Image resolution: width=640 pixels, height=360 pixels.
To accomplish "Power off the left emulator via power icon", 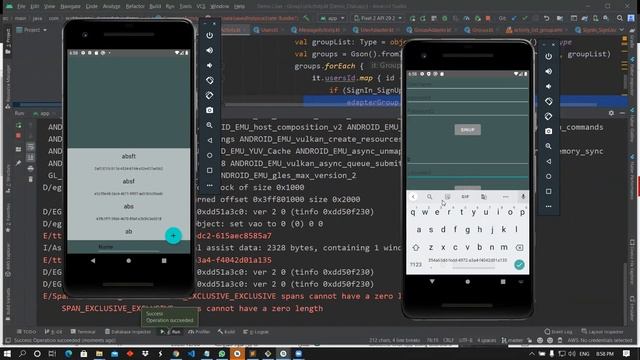I will (x=209, y=36).
